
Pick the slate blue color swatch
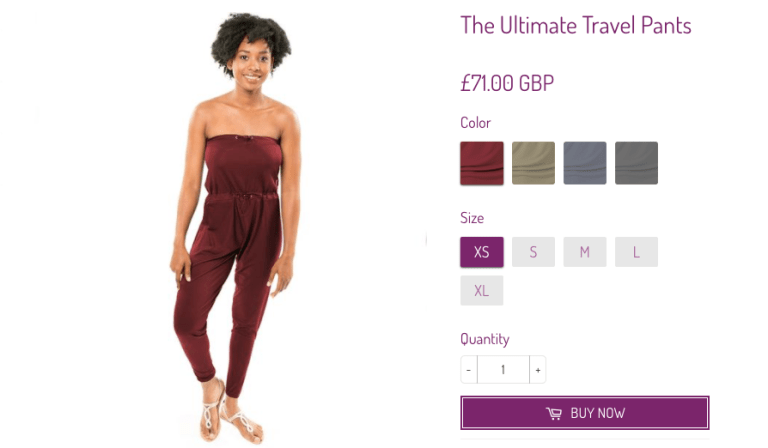coord(585,163)
